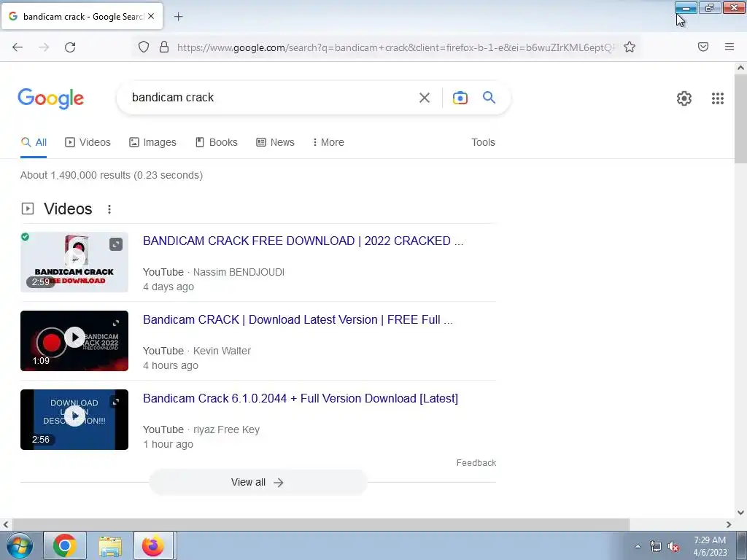747x560 pixels.
Task: Show hidden system tray icons
Action: [638, 546]
